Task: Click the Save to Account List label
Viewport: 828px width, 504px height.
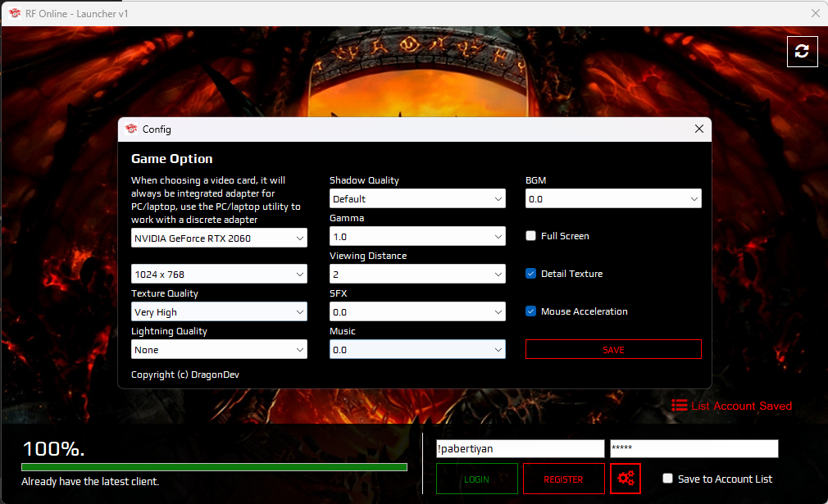Action: (725, 479)
